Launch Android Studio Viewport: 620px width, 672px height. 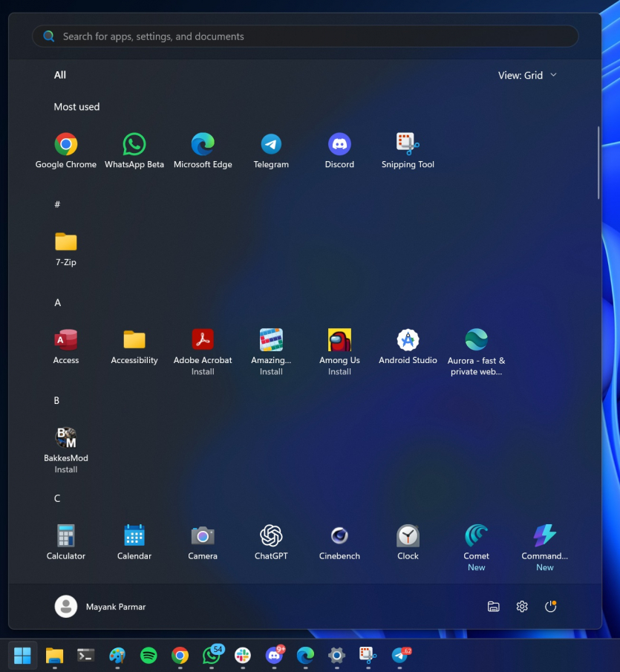coord(407,340)
